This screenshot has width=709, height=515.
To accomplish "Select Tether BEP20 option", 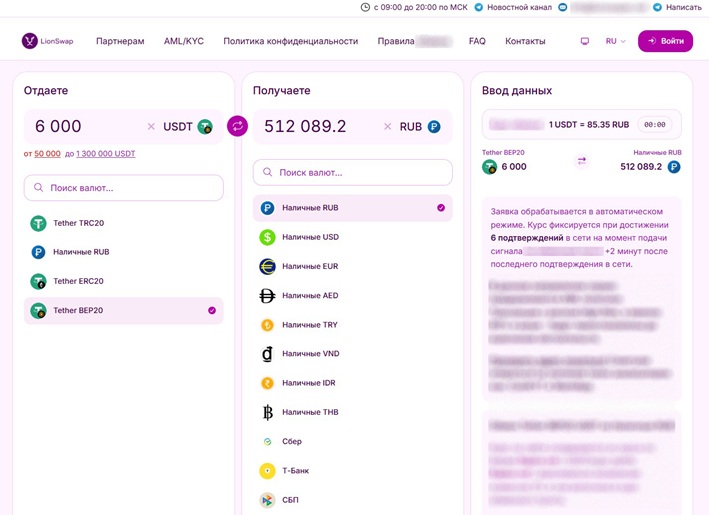I will coord(123,311).
